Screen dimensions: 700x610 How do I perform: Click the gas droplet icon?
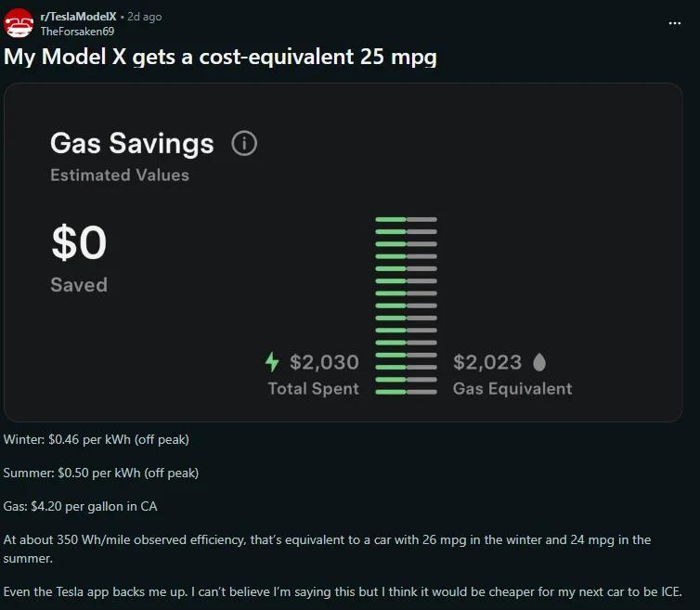(540, 361)
